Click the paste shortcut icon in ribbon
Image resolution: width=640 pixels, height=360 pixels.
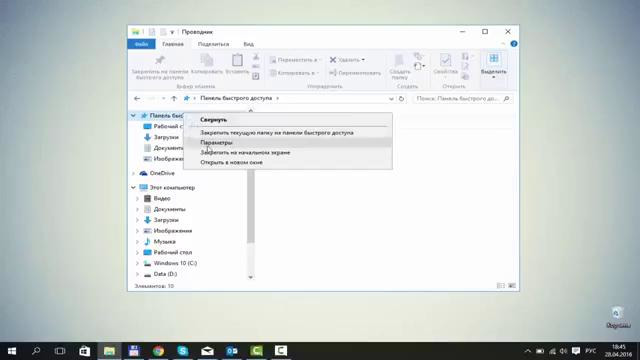point(256,76)
